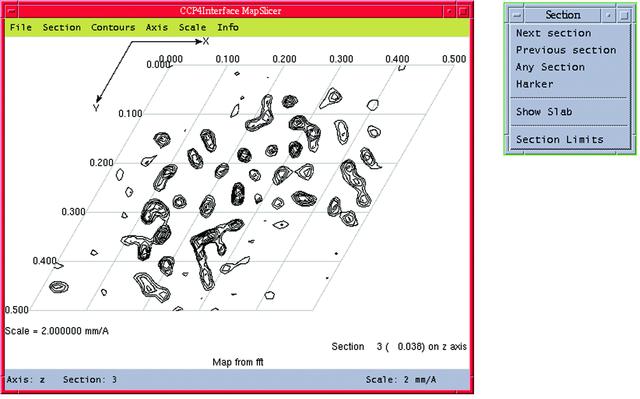Viewport: 640px width, 399px height.
Task: Click the 0.200 X-axis tick label
Action: point(284,59)
